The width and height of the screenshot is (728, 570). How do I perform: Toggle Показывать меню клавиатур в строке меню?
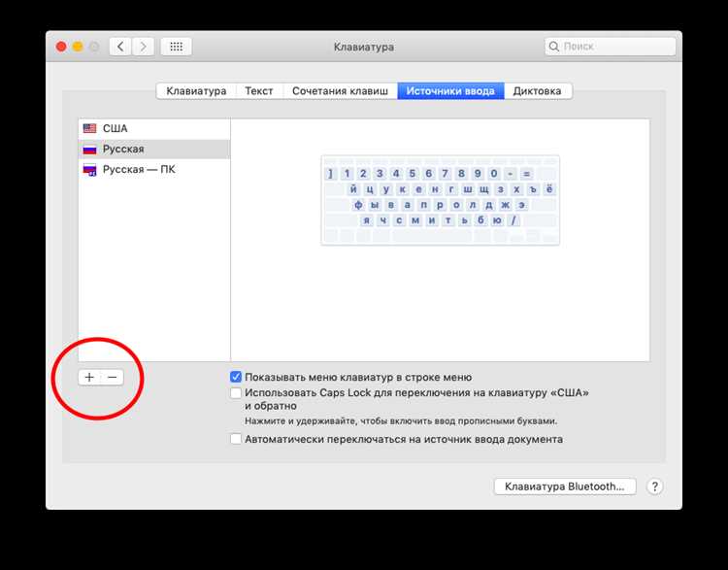[236, 377]
